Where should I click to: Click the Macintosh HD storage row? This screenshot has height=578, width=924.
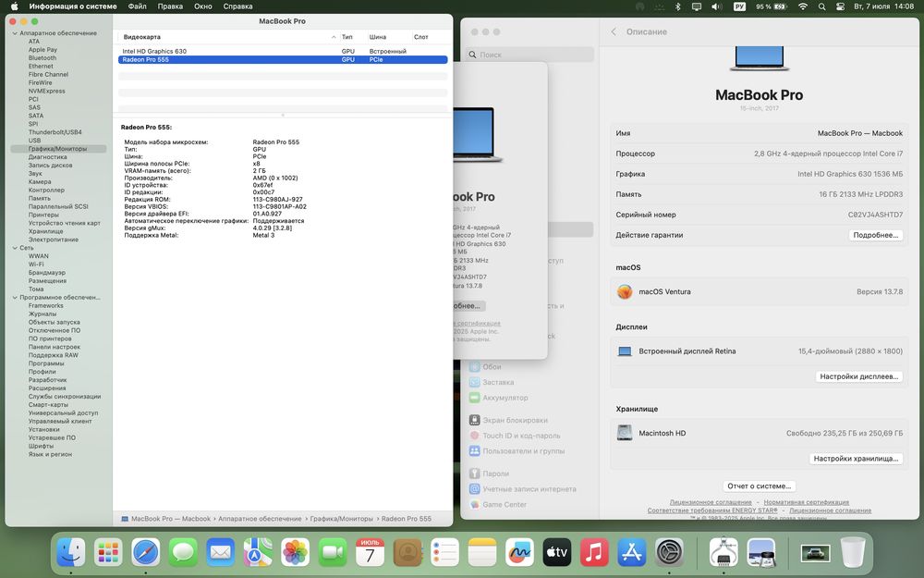pos(759,433)
